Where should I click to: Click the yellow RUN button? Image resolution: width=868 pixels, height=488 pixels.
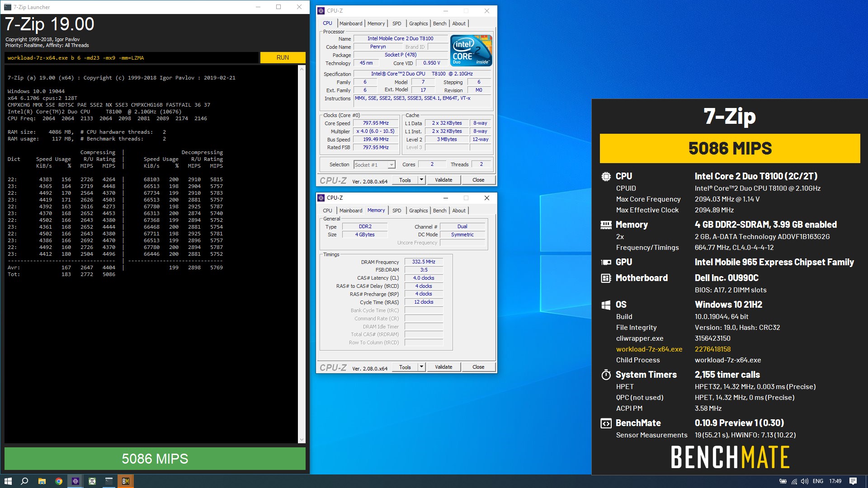click(x=283, y=57)
